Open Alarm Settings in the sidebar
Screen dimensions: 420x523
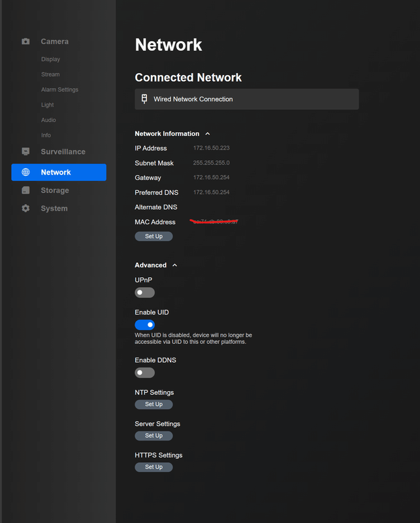point(59,90)
